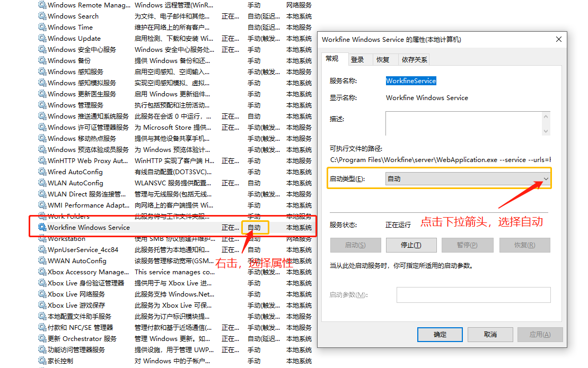Click gear icon beside Windows 管理服务
Viewport: 588px width, 368px height.
point(42,105)
